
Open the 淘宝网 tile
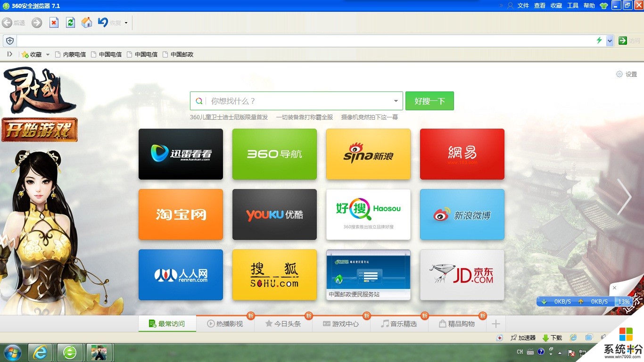(181, 214)
